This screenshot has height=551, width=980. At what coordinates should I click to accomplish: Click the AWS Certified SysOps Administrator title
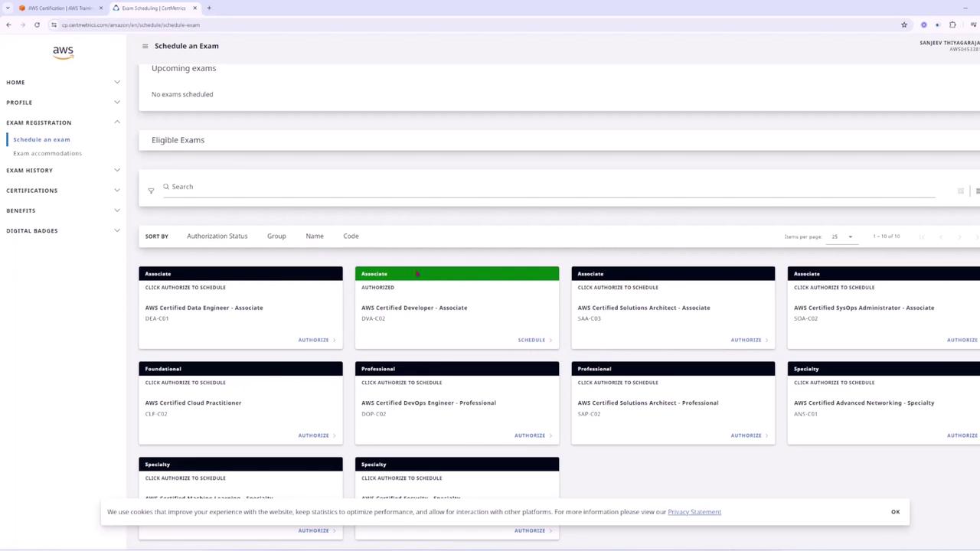tap(864, 308)
